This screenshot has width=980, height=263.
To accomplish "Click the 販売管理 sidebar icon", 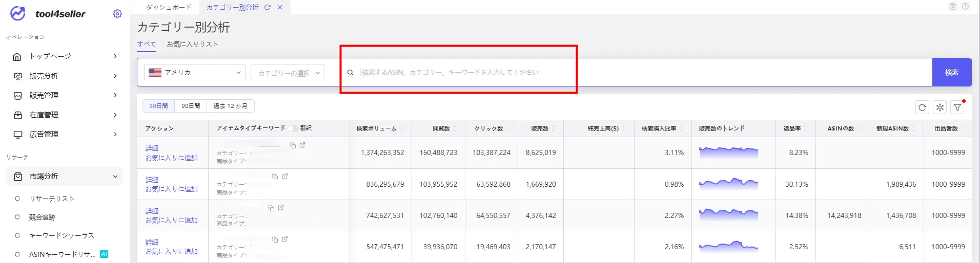I will click(x=18, y=95).
